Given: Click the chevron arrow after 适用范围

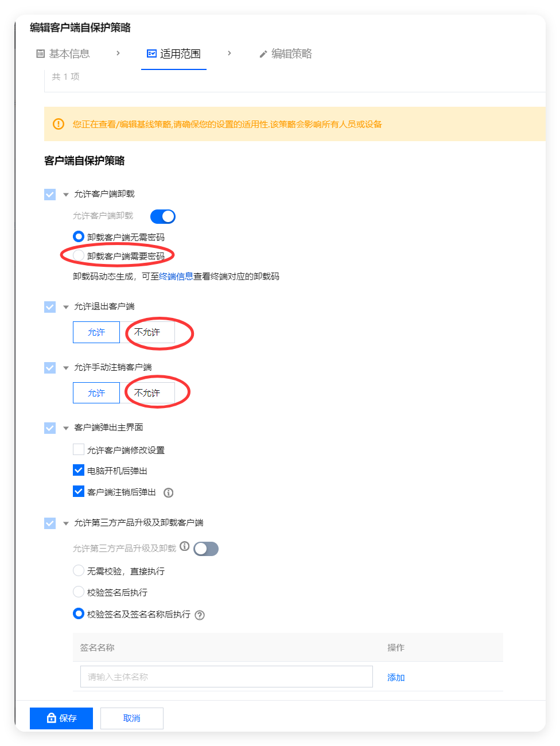Looking at the screenshot, I should pyautogui.click(x=230, y=53).
